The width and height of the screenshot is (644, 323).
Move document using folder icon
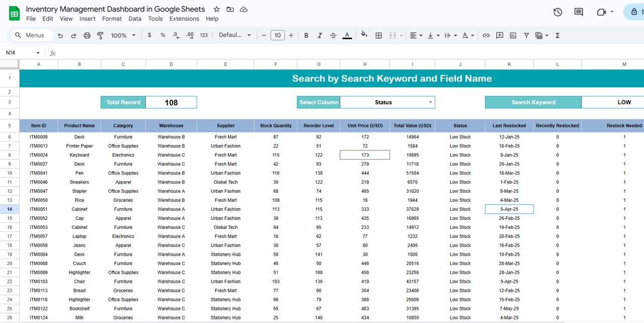pos(230,9)
